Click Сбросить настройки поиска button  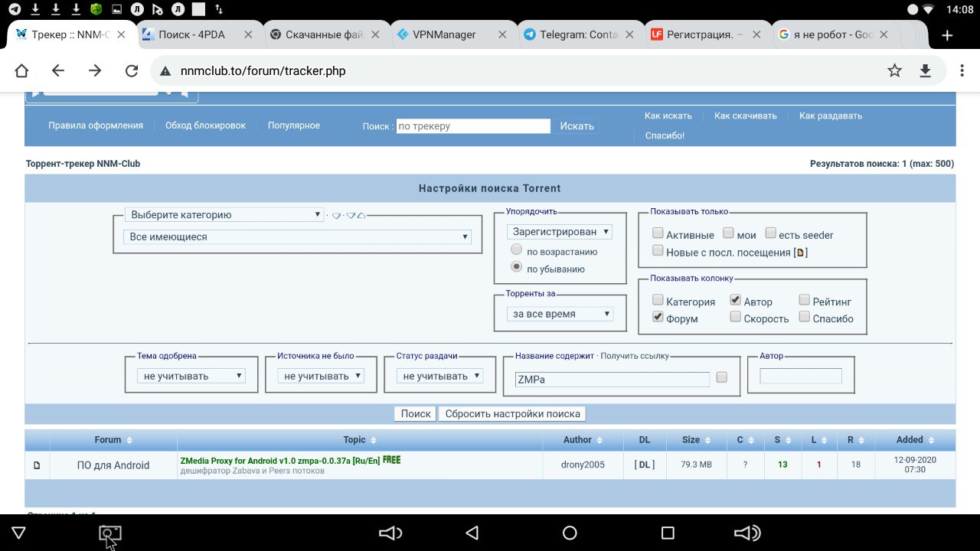pyautogui.click(x=512, y=413)
